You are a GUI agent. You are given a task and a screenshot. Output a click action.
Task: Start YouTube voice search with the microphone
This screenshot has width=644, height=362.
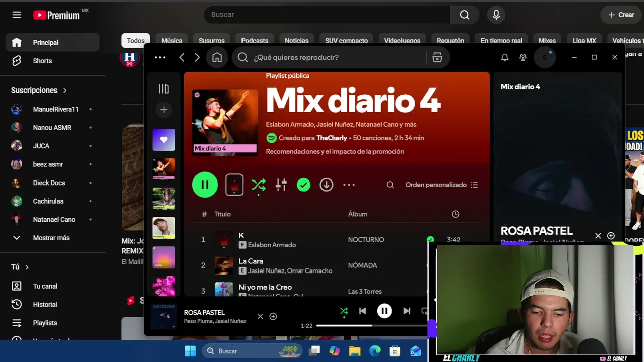[496, 15]
